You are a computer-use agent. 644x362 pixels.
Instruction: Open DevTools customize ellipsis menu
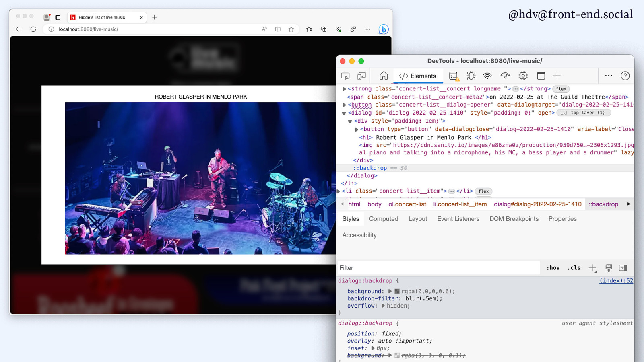click(609, 76)
